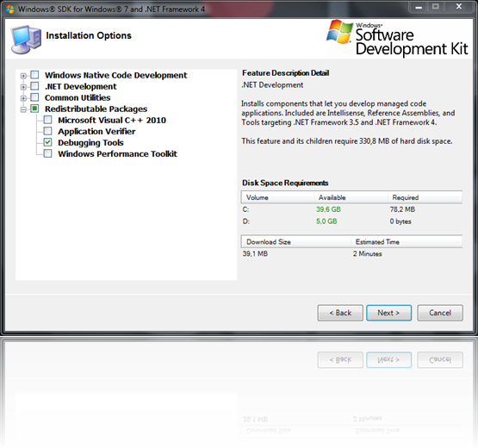This screenshot has width=478, height=448.
Task: Uncheck the Debugging Tools checkbox
Action: pyautogui.click(x=48, y=142)
